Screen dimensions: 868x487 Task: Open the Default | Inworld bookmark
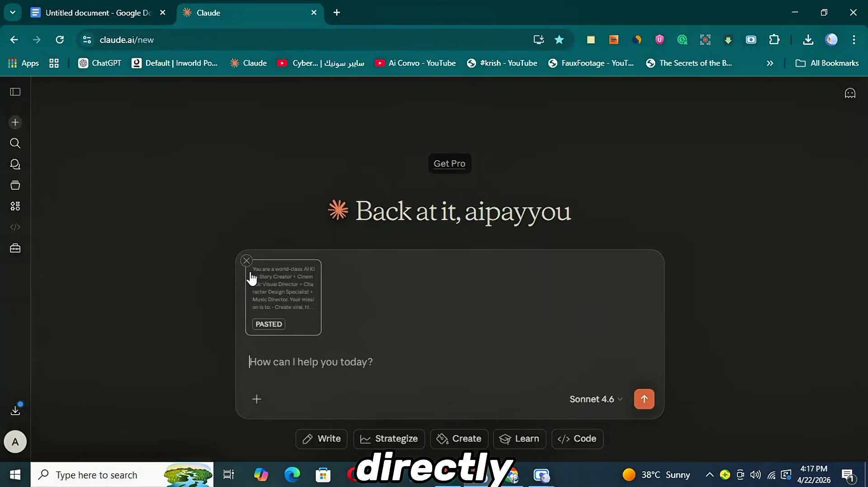(175, 63)
